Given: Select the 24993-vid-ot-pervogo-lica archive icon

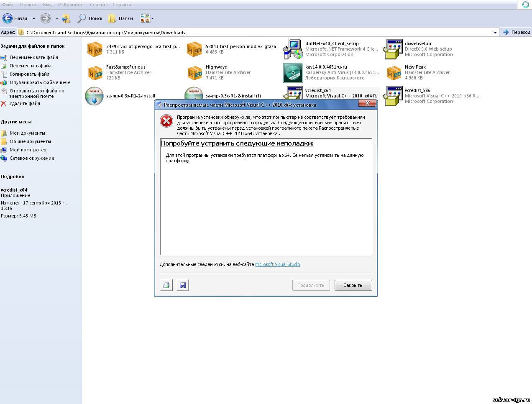Looking at the screenshot, I should [95, 49].
